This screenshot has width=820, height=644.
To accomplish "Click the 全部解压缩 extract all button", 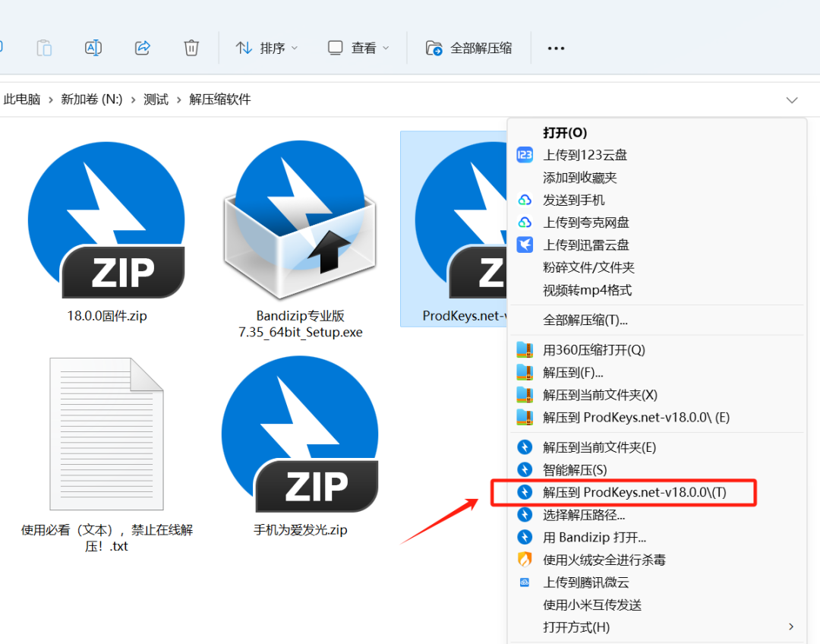I will click(468, 48).
